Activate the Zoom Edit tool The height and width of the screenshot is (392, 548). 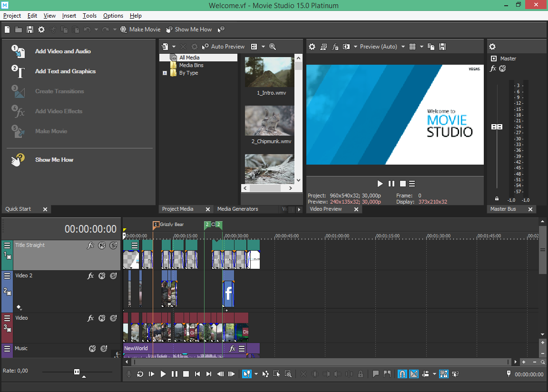click(288, 374)
